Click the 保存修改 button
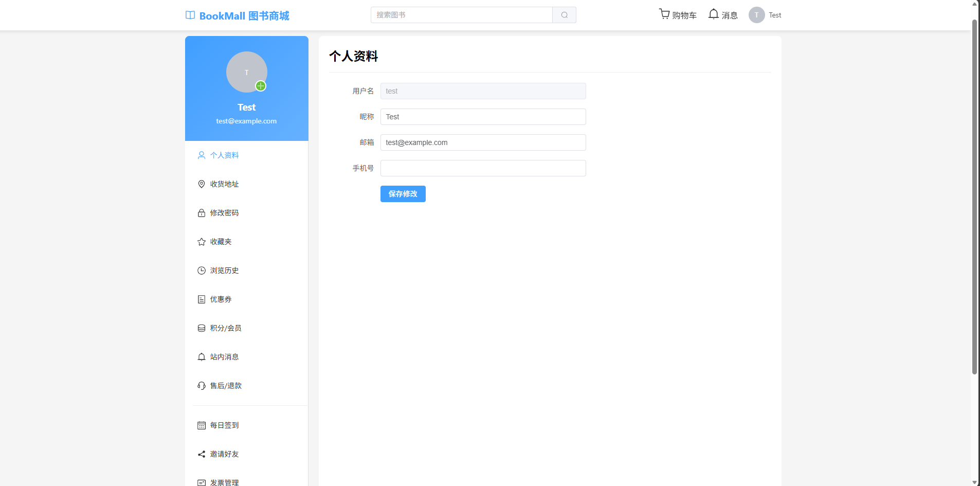The height and width of the screenshot is (486, 980). (403, 194)
